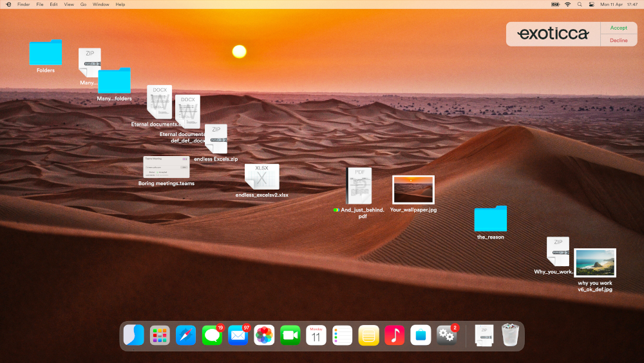Open Messages with 19 unread badge
This screenshot has height=363, width=644.
pos(212,335)
